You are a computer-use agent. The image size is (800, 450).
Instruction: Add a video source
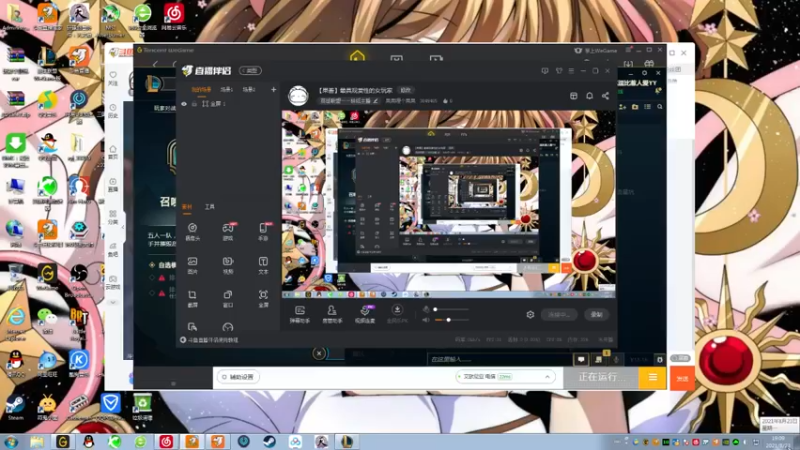[x=228, y=265]
